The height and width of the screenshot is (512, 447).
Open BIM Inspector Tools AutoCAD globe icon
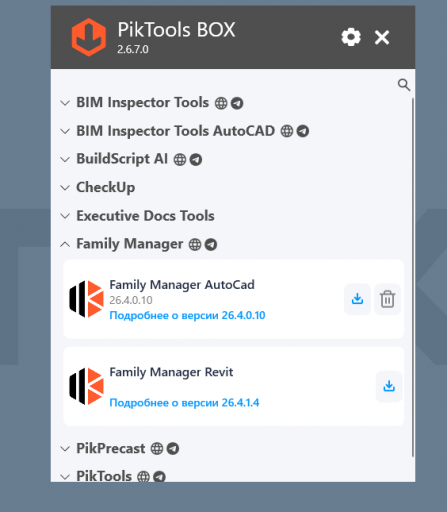287,131
